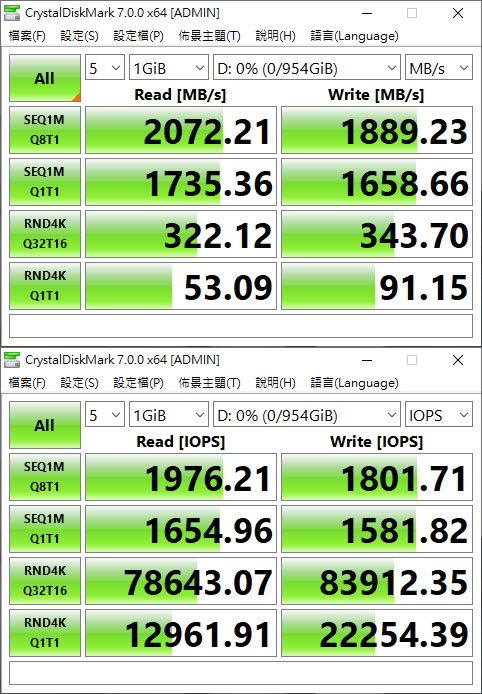Start RND4K Q1T1 test in bottom window

click(45, 633)
